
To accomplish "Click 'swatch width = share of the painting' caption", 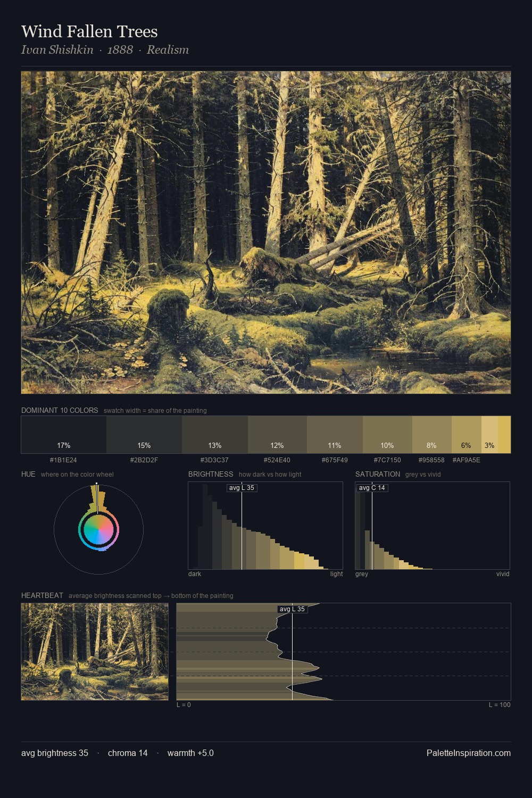I will pyautogui.click(x=155, y=411).
